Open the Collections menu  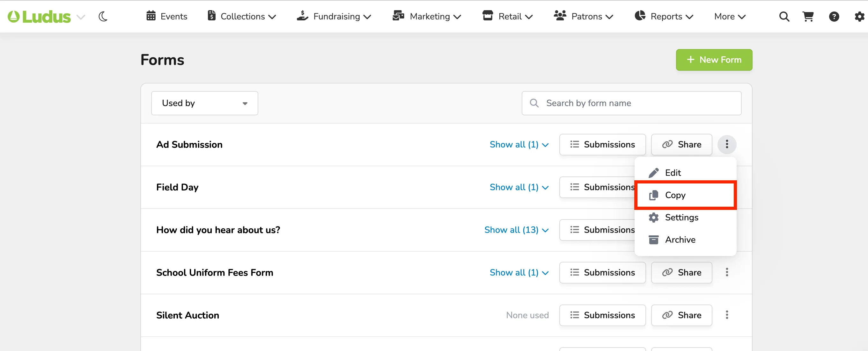242,16
